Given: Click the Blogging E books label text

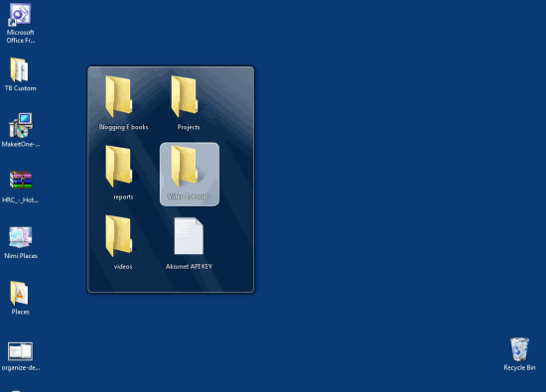Looking at the screenshot, I should coord(123,127).
